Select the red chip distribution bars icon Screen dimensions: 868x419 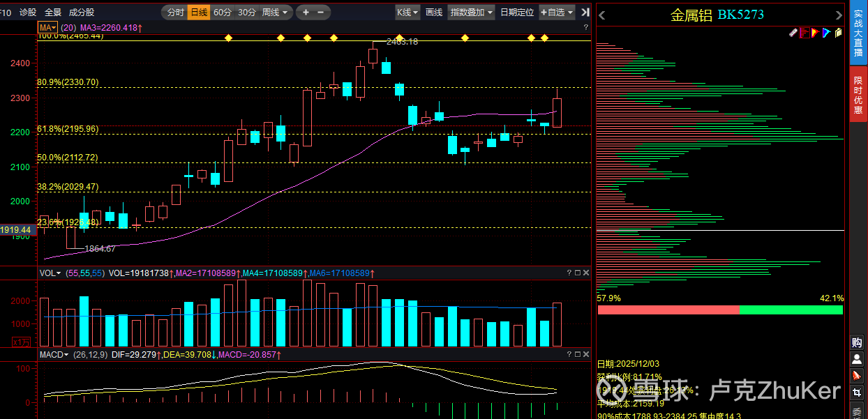point(805,33)
